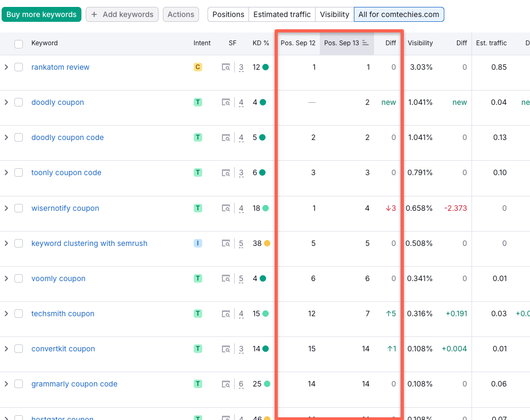
Task: Open the wisernotify coupon keyword link
Action: pyautogui.click(x=65, y=208)
